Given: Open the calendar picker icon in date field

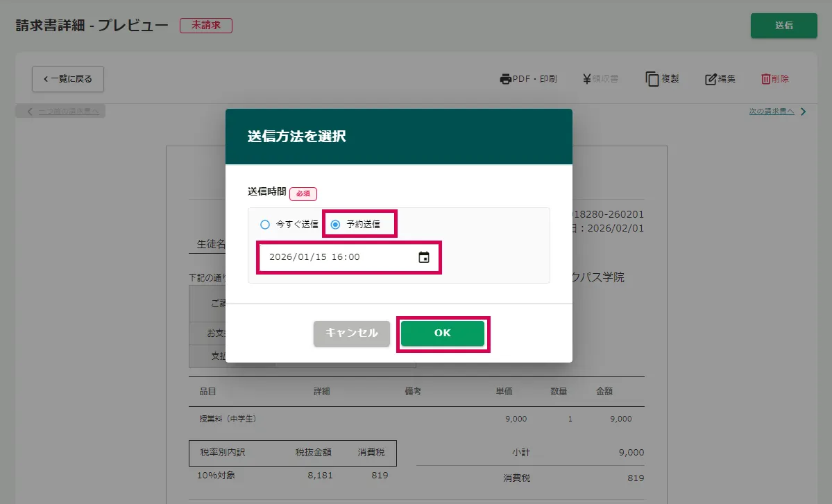Looking at the screenshot, I should point(424,257).
